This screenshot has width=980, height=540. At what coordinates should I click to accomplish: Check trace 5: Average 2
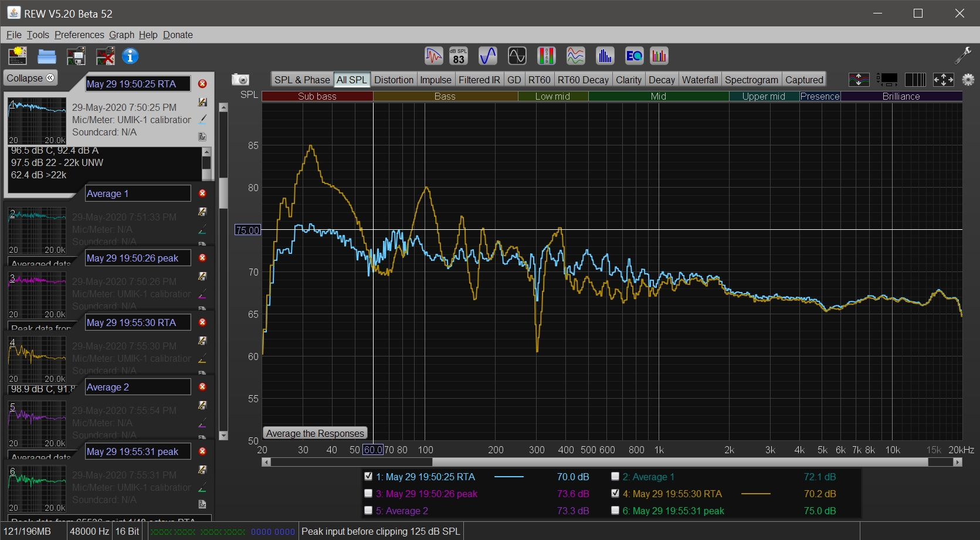[368, 511]
